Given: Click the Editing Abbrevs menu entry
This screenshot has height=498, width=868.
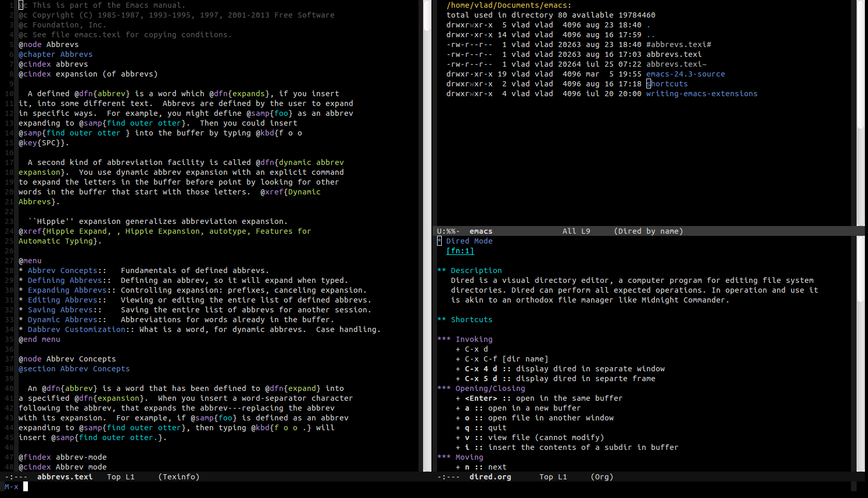Looking at the screenshot, I should (x=62, y=300).
